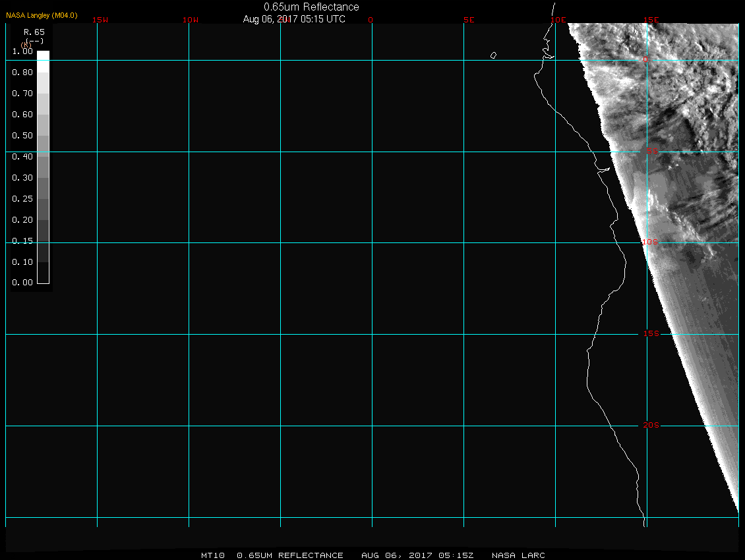Screen dimensions: 745x560
Task: Click the 10E longitude label
Action: (x=558, y=20)
